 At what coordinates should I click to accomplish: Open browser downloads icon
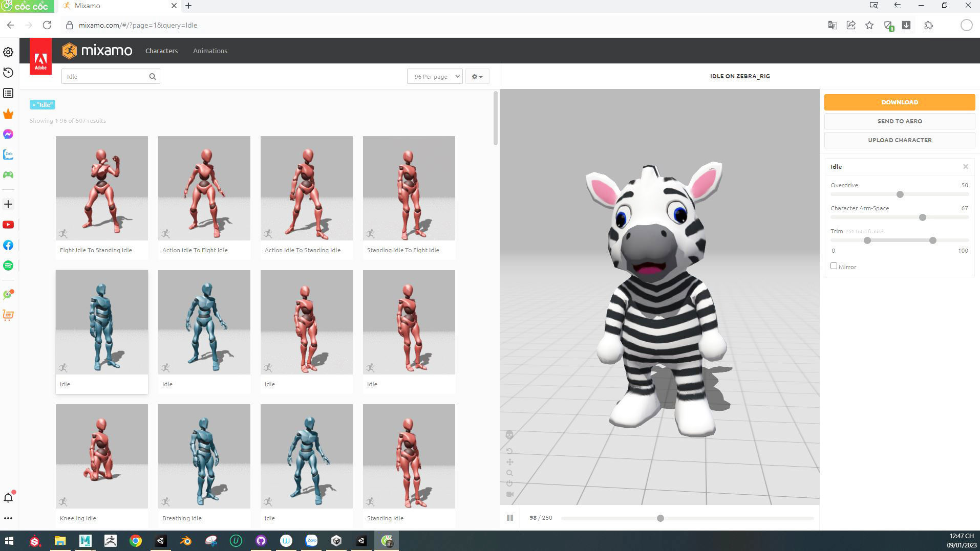click(906, 25)
